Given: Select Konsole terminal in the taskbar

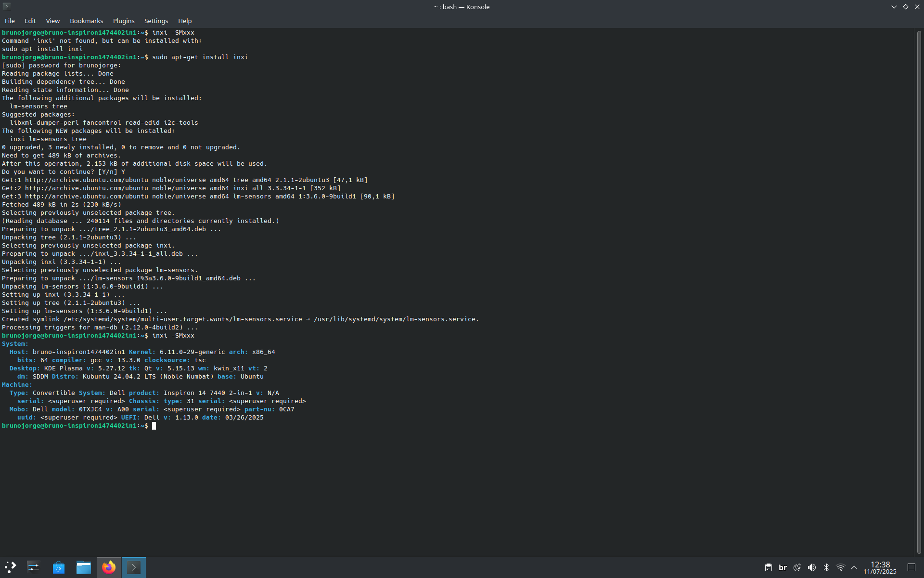Looking at the screenshot, I should [x=134, y=567].
